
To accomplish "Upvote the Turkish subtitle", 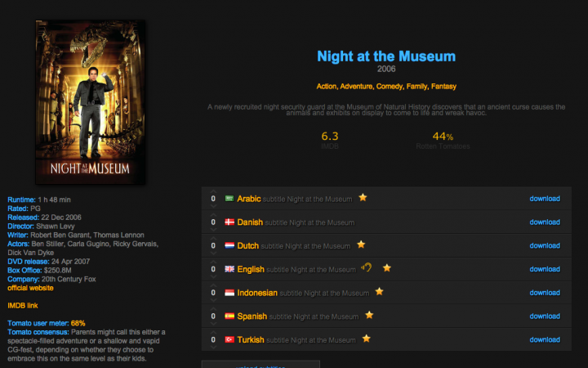I will [213, 333].
